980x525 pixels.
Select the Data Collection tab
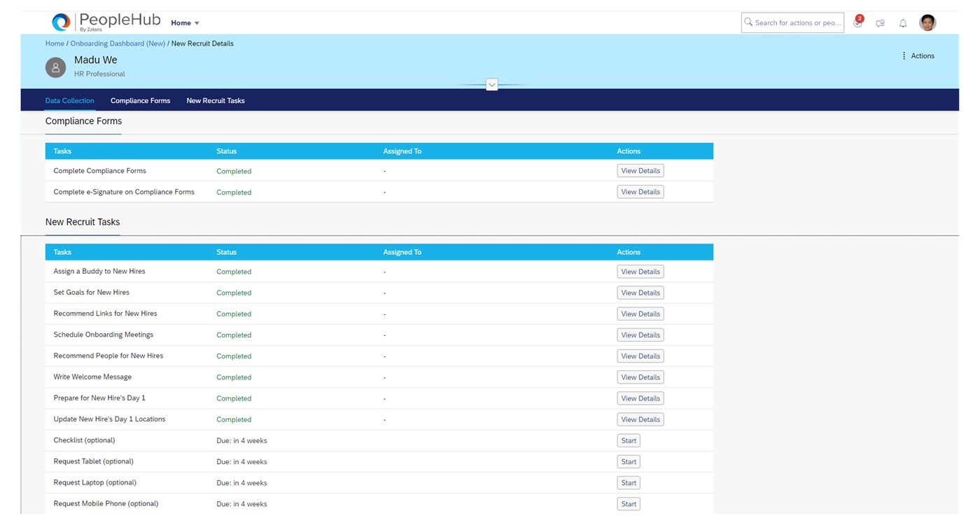(69, 100)
